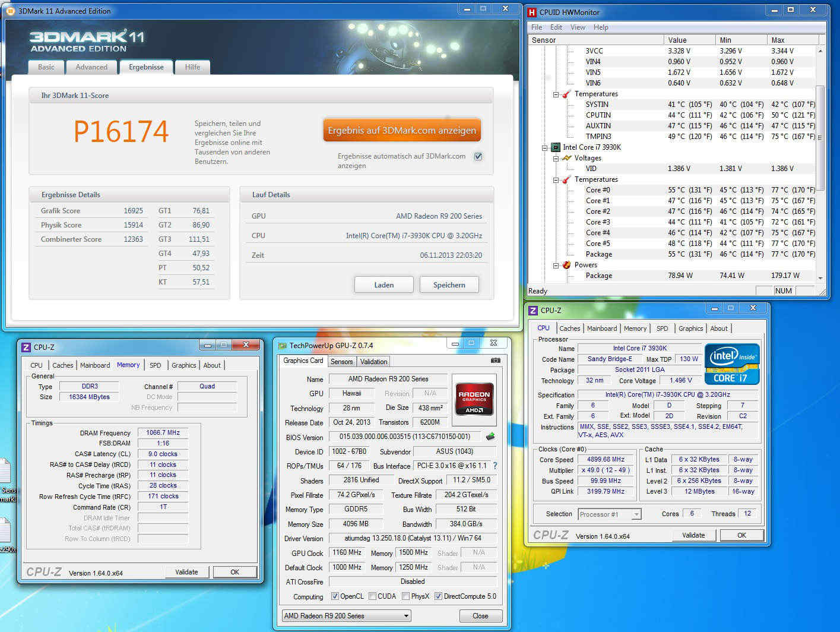Click the HWMonitor title bar app icon
The width and height of the screenshot is (840, 632).
(532, 12)
